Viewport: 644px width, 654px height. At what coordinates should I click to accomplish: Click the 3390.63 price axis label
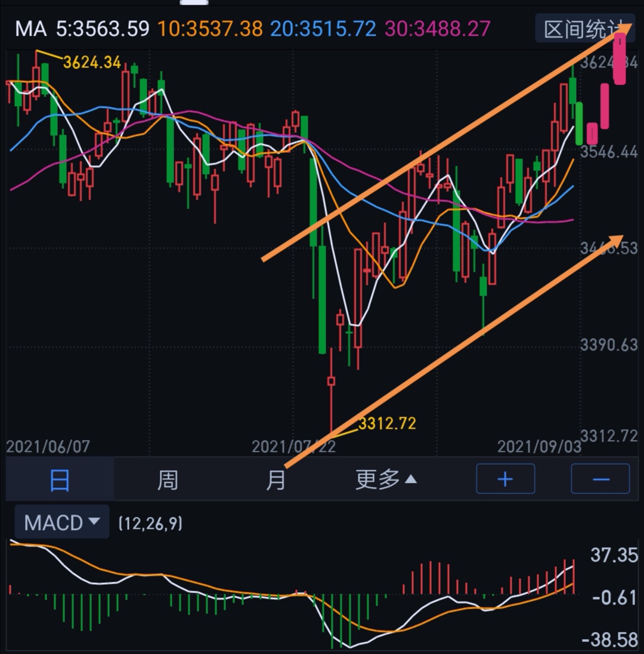pyautogui.click(x=609, y=345)
